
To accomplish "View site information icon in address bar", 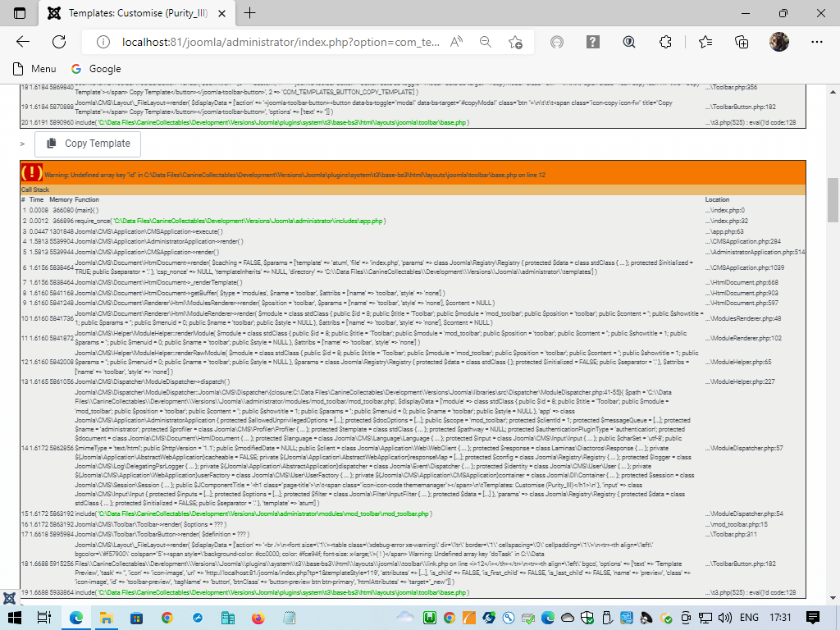I will click(x=103, y=43).
